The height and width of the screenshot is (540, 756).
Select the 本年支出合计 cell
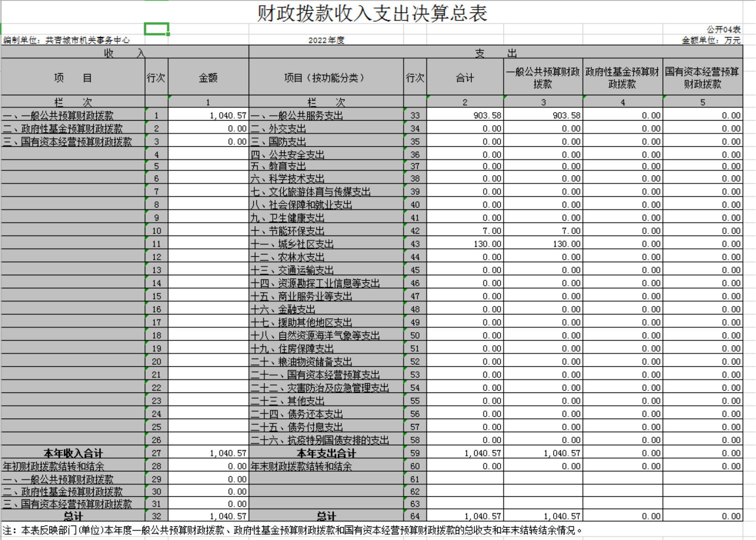[326, 453]
